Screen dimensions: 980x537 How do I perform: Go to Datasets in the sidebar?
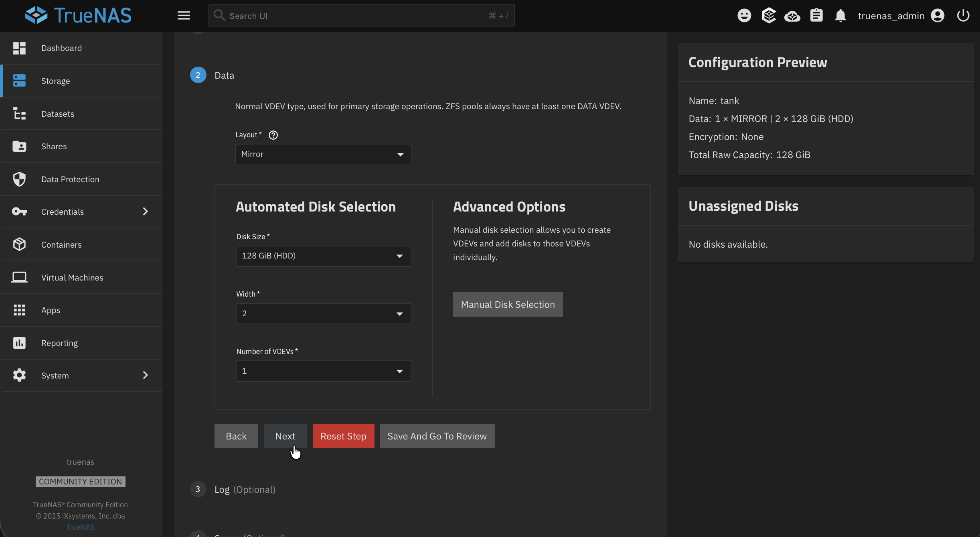[x=58, y=114]
